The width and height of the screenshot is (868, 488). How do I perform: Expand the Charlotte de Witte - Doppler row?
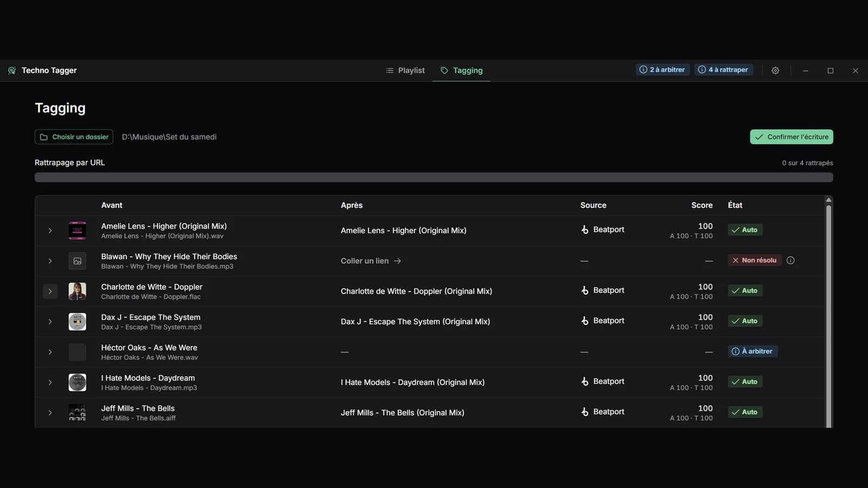click(x=50, y=291)
